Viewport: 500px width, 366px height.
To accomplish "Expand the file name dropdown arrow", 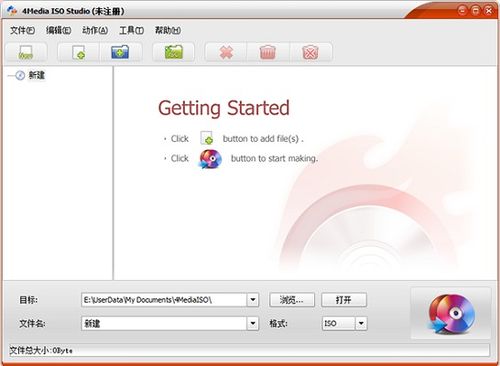I will point(253,323).
